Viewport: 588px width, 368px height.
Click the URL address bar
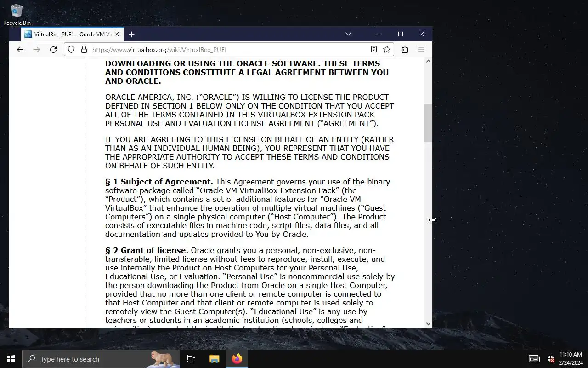click(229, 50)
